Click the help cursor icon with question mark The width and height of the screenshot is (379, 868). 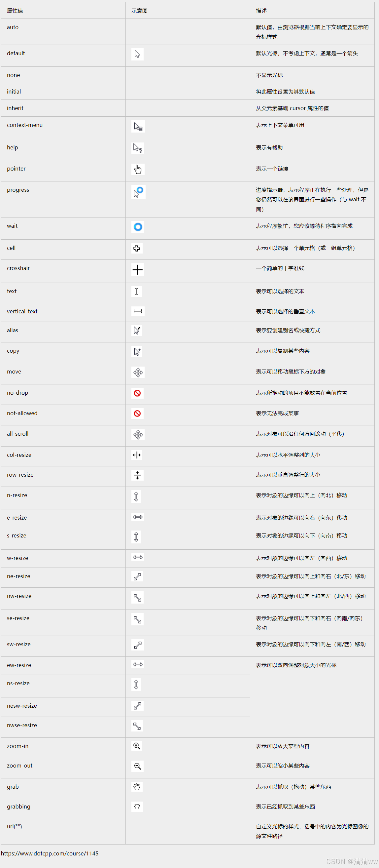coord(138,148)
